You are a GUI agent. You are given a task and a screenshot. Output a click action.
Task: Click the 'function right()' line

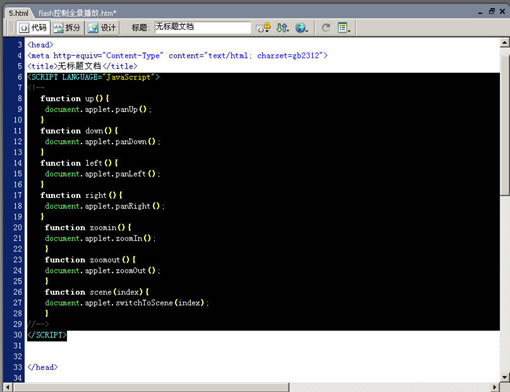(81, 195)
